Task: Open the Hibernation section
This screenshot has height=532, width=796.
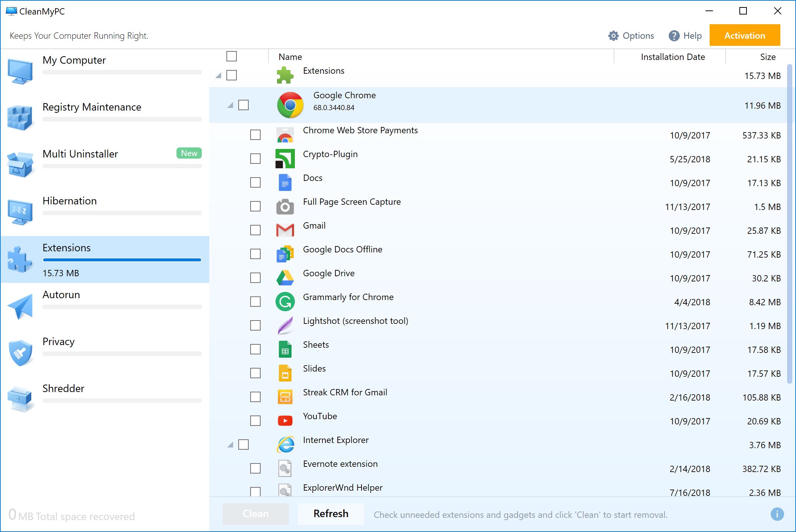Action: pos(105,213)
